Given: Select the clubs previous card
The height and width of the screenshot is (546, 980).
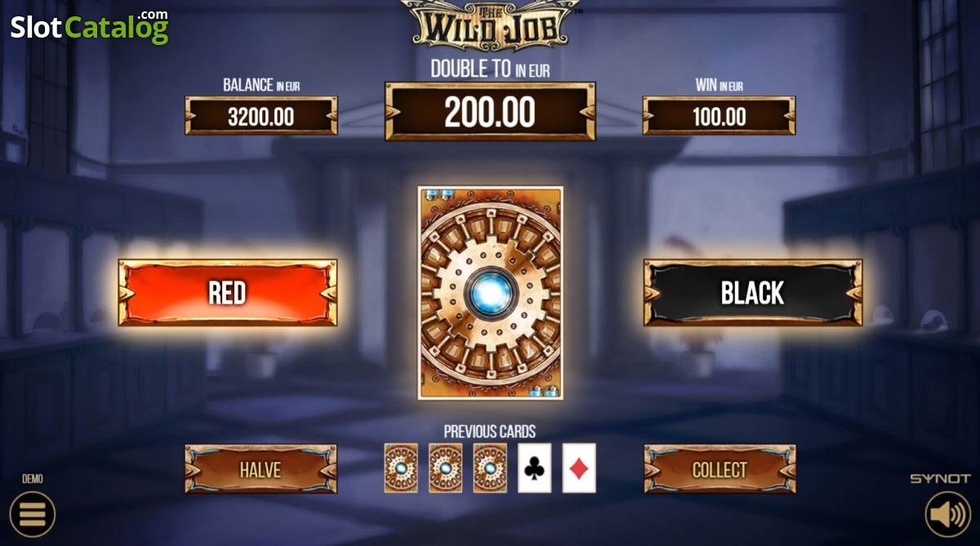Looking at the screenshot, I should pos(535,468).
